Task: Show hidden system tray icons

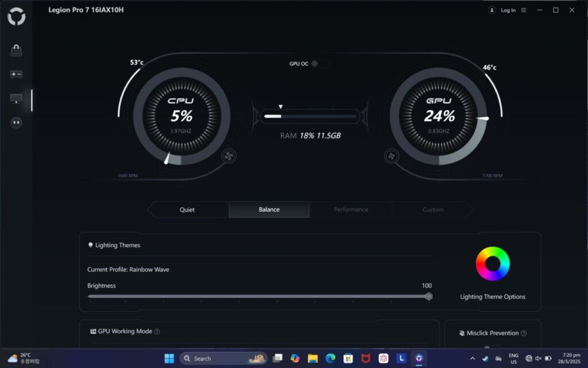Action: click(473, 359)
